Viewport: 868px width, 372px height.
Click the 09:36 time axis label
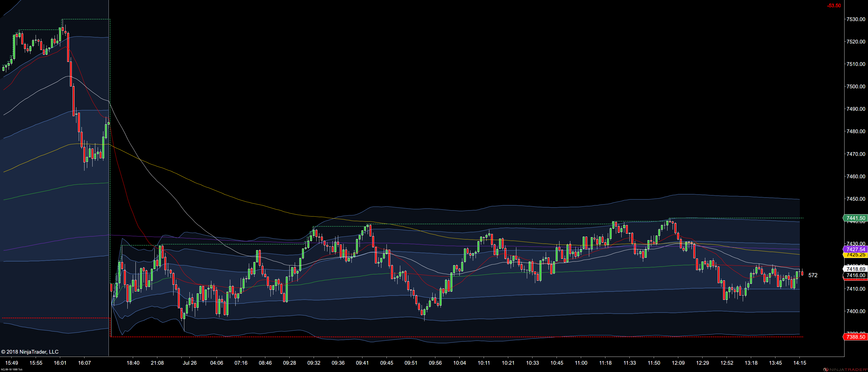[x=338, y=363]
